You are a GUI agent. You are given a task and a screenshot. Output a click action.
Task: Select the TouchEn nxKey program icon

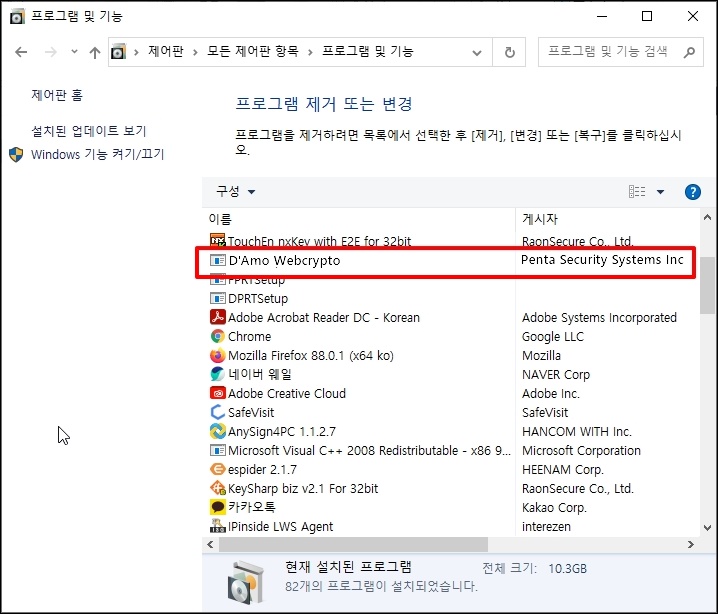click(x=218, y=240)
